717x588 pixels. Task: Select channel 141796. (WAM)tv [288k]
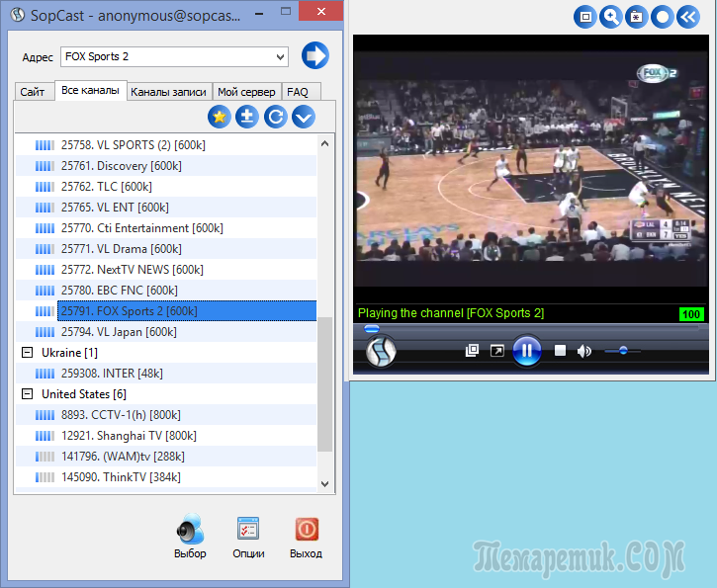click(166, 457)
